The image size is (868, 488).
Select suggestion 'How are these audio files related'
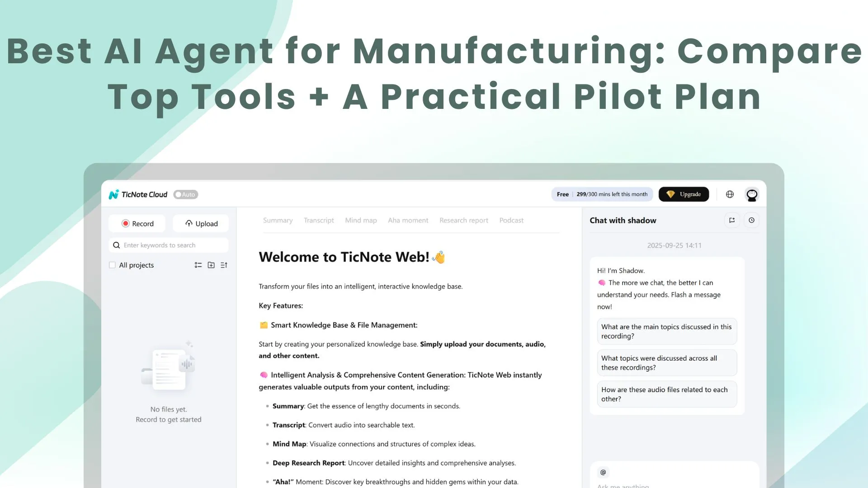[x=667, y=394]
